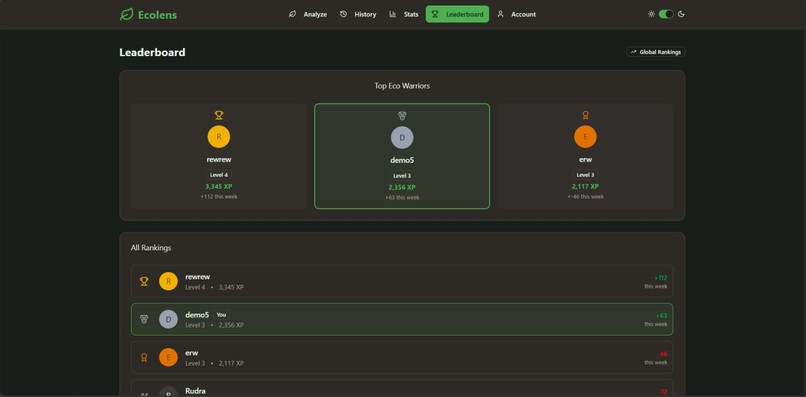Viewport: 806px width, 397px height.
Task: Click the +63 weekly change in demo5 row
Action: coord(662,316)
